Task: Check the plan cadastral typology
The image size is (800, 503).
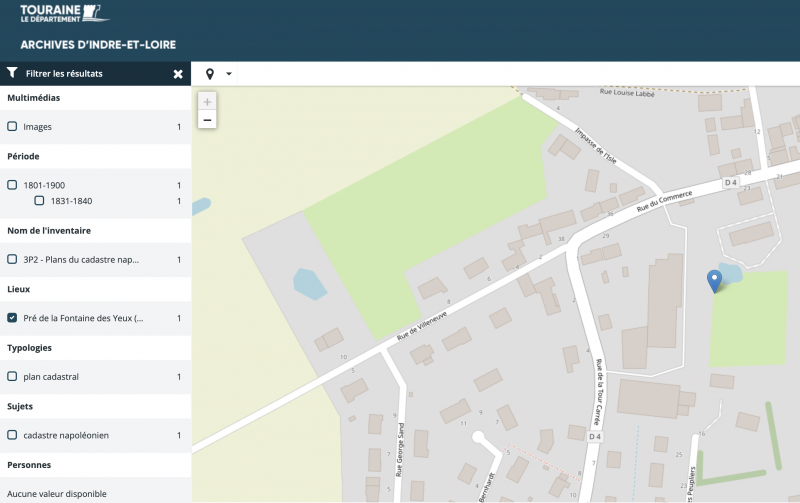Action: click(x=12, y=377)
